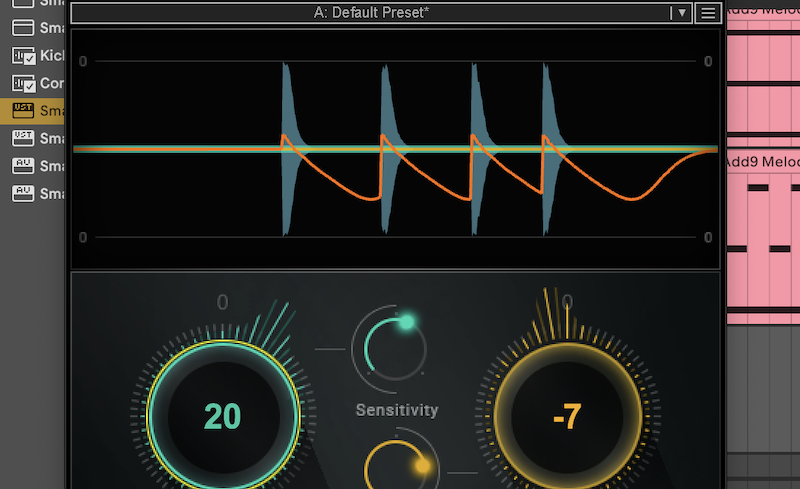Image resolution: width=800 pixels, height=489 pixels.
Task: Select the last AU plugin icon in the list
Action: (x=23, y=191)
